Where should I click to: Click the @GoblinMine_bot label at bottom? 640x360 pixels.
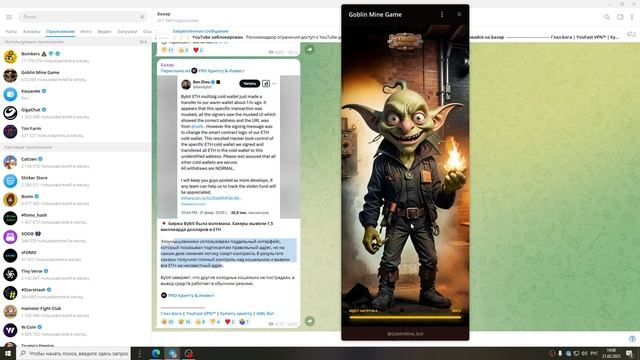pyautogui.click(x=405, y=334)
